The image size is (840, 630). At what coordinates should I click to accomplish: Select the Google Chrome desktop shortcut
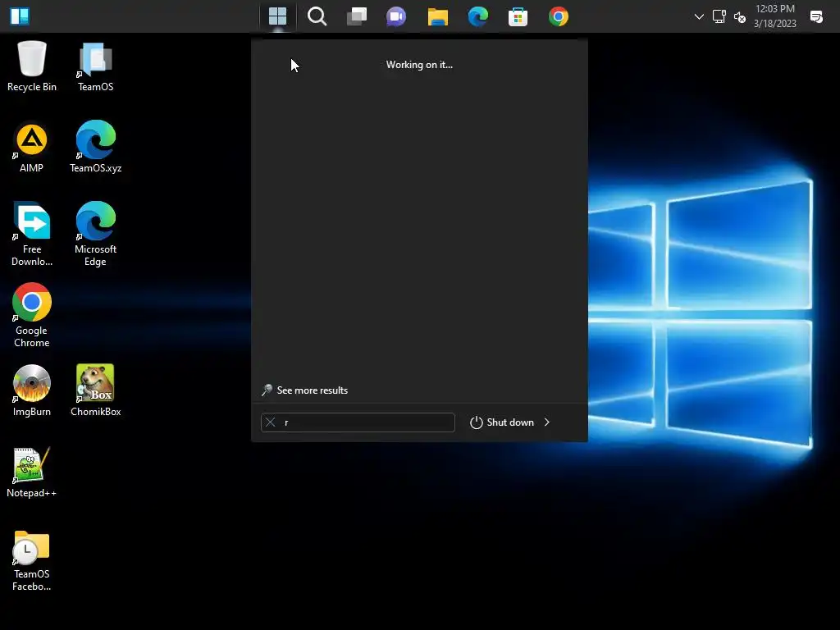pos(32,315)
